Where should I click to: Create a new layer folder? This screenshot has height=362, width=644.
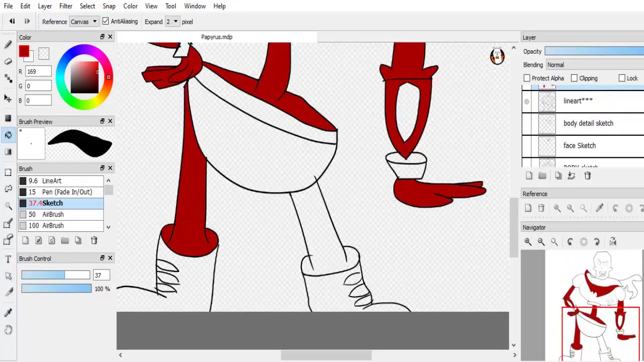point(542,175)
